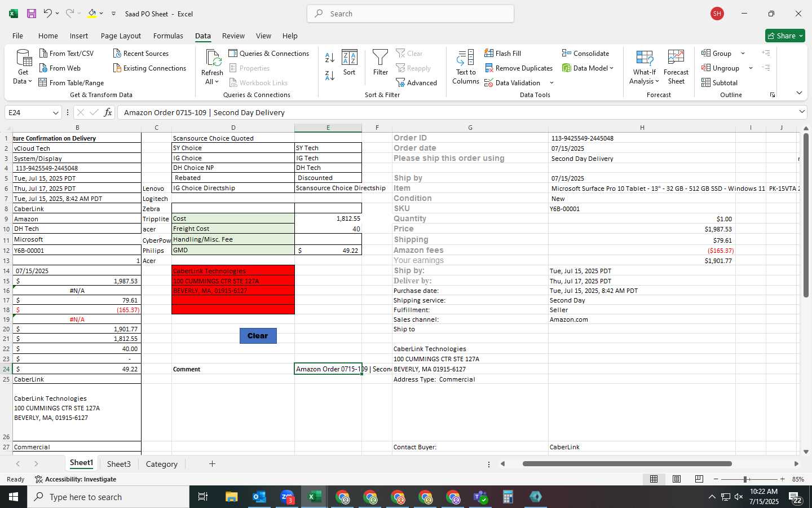812x508 pixels.
Task: Open the File menu
Action: click(x=18, y=36)
